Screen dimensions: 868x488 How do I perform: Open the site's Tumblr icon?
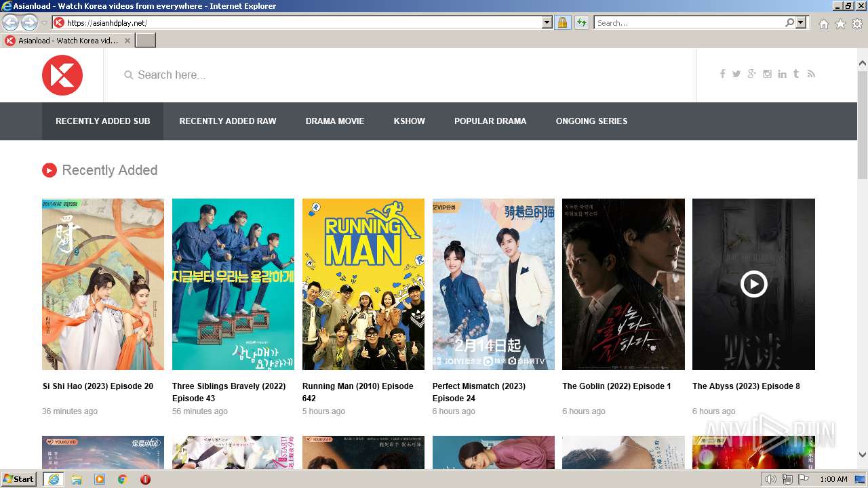[796, 74]
